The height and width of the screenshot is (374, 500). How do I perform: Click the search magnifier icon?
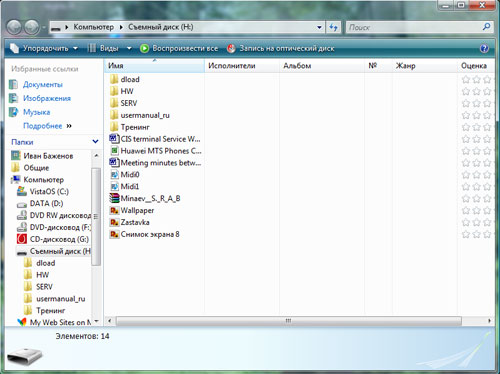[x=486, y=27]
